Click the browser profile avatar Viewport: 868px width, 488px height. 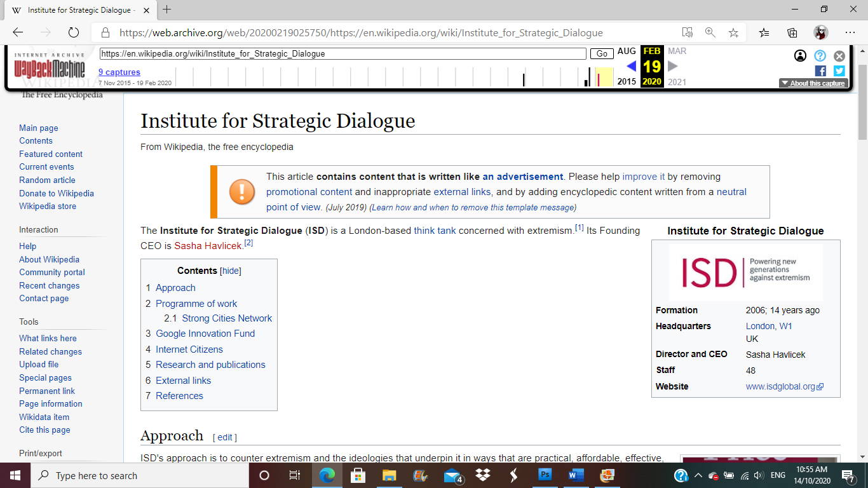pos(821,32)
